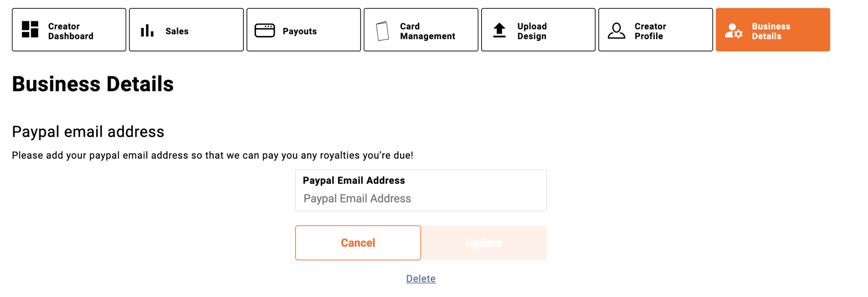Image resolution: width=868 pixels, height=297 pixels.
Task: Click the Business Details page heading
Action: (x=93, y=84)
